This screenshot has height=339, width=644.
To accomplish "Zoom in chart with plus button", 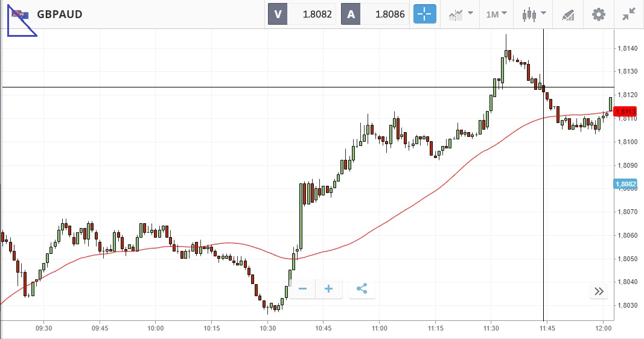I will (x=329, y=289).
